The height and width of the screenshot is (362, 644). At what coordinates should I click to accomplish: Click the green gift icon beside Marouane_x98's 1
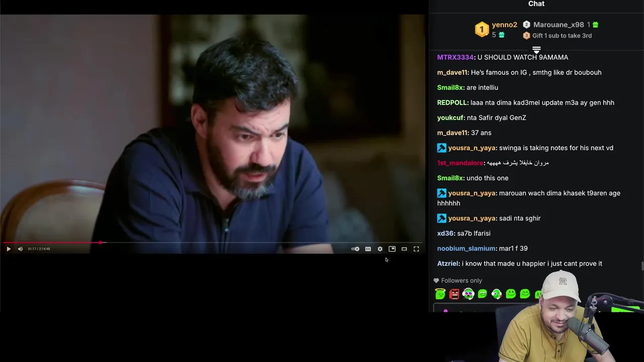point(595,25)
